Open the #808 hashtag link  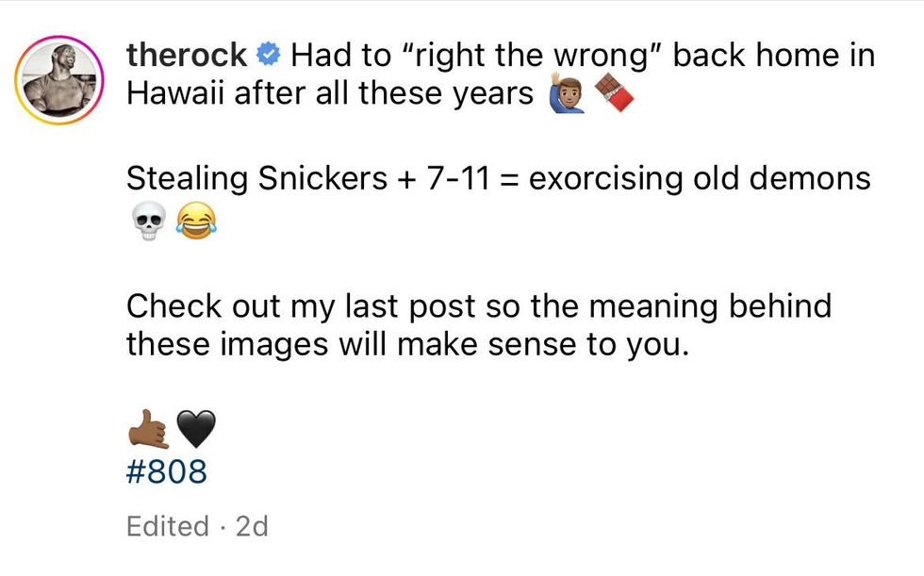(165, 471)
